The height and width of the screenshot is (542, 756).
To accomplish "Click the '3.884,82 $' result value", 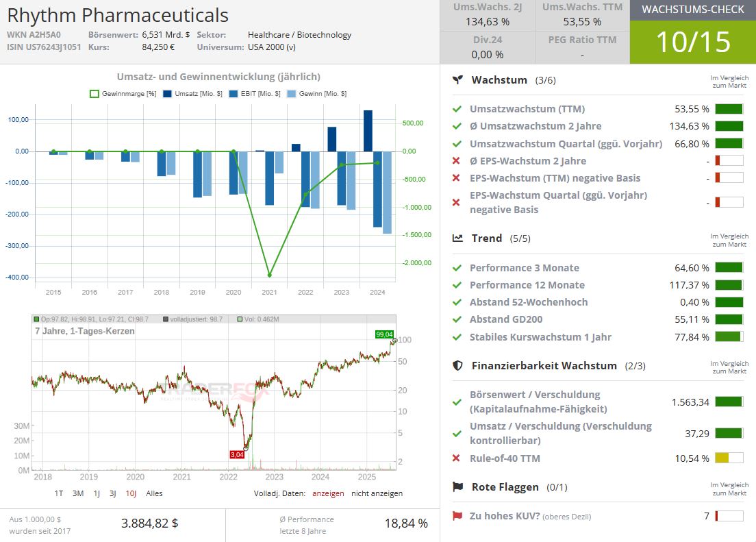I will pyautogui.click(x=149, y=523).
